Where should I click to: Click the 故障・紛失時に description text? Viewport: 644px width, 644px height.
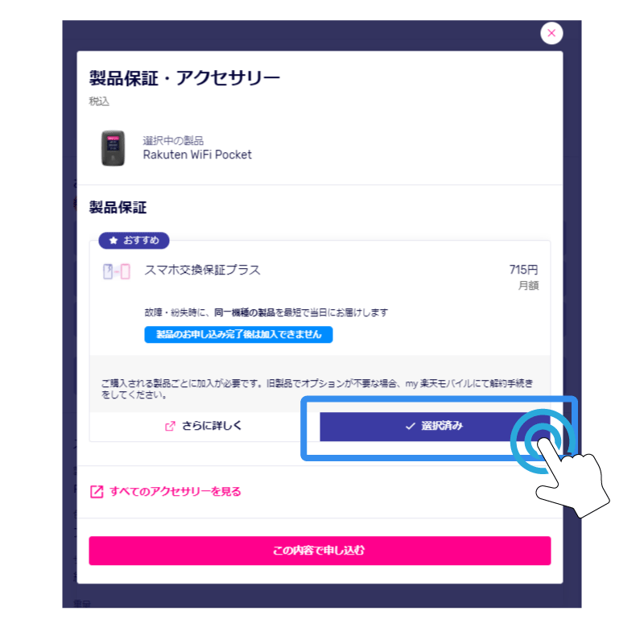point(266,312)
